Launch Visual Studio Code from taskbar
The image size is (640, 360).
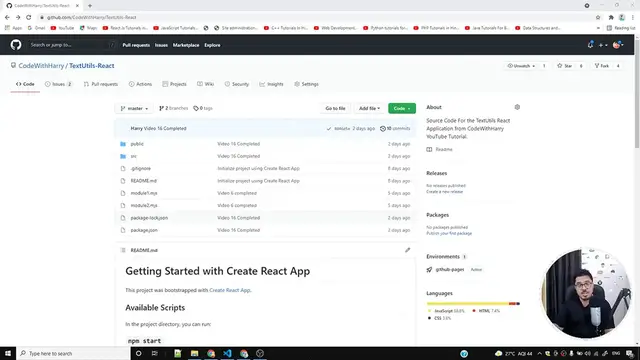(x=227, y=353)
